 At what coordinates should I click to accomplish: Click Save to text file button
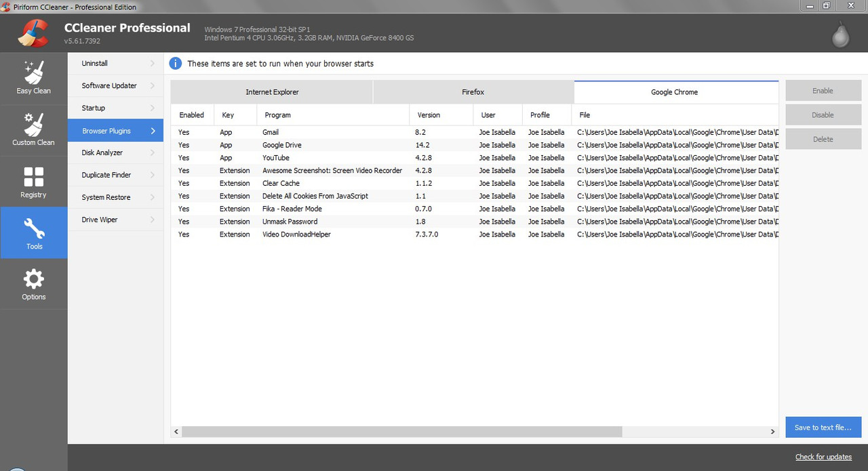(x=823, y=428)
